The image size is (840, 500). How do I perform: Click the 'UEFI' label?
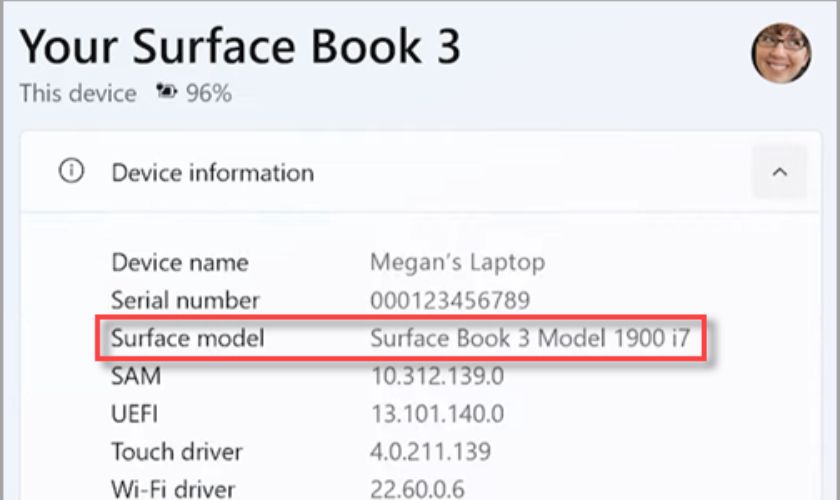134,414
